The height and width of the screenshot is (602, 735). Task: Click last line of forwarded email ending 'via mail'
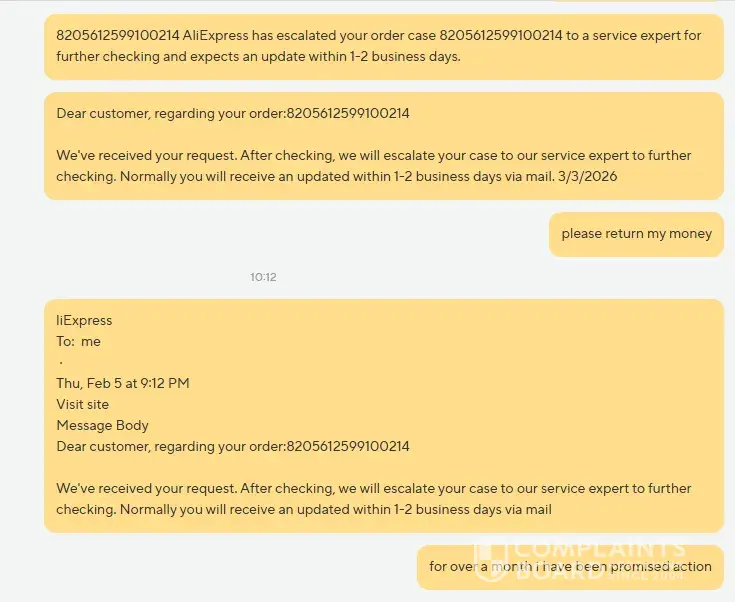coord(304,509)
